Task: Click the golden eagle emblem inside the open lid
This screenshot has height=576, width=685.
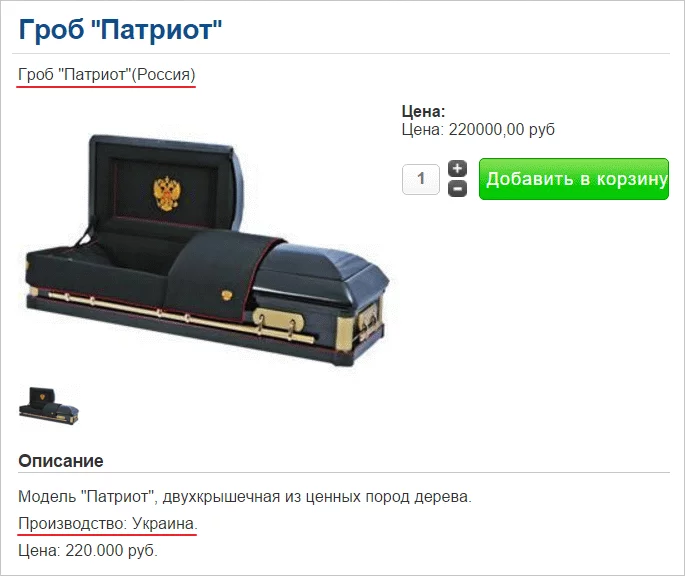Action: point(167,193)
